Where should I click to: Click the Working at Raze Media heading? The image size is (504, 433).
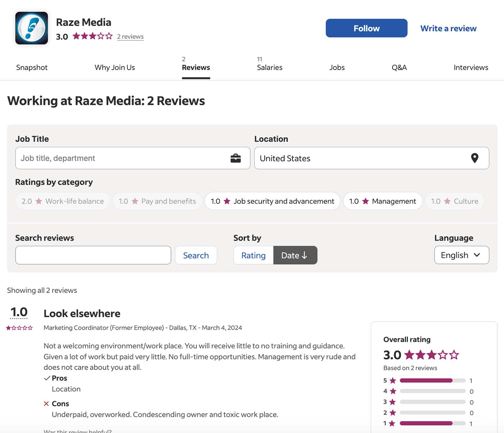coord(106,101)
